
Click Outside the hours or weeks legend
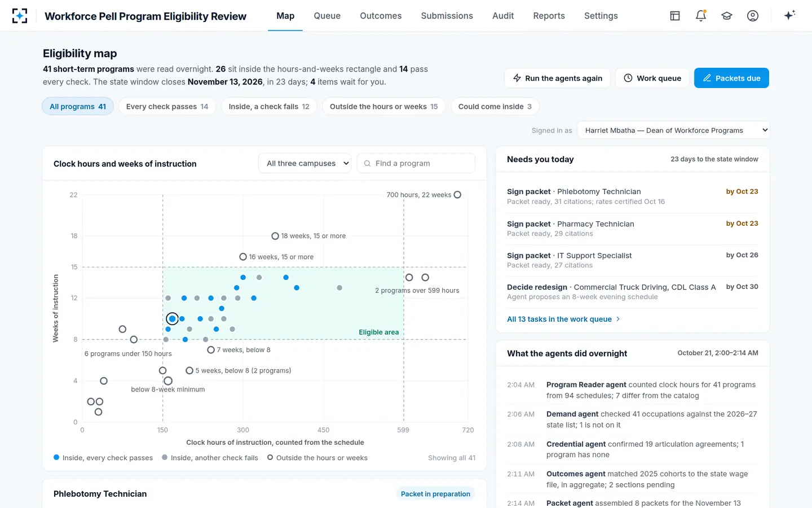[x=317, y=458]
